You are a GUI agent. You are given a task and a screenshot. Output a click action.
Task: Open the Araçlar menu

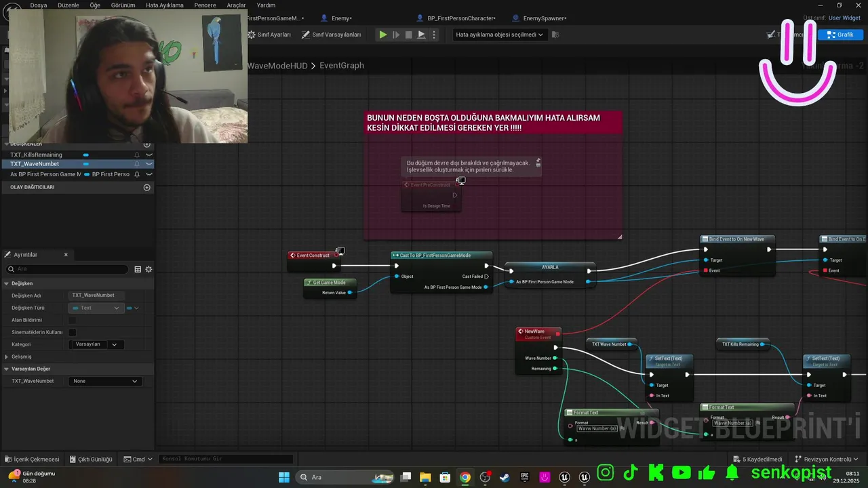coord(236,5)
